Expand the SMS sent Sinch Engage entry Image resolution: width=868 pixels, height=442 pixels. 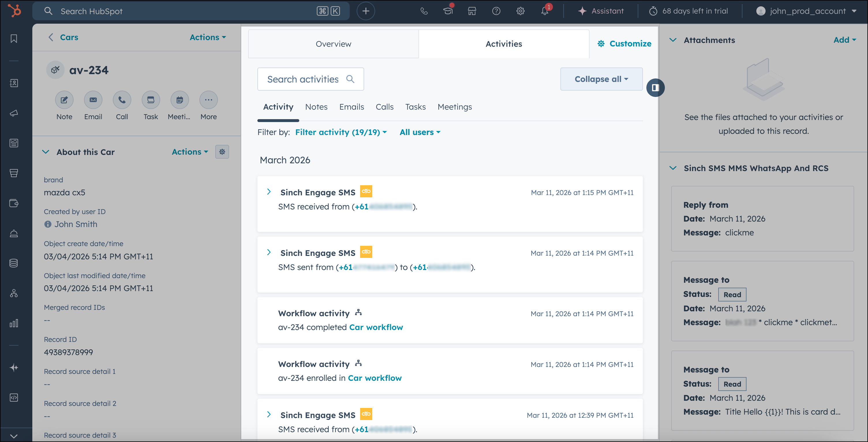click(x=269, y=252)
